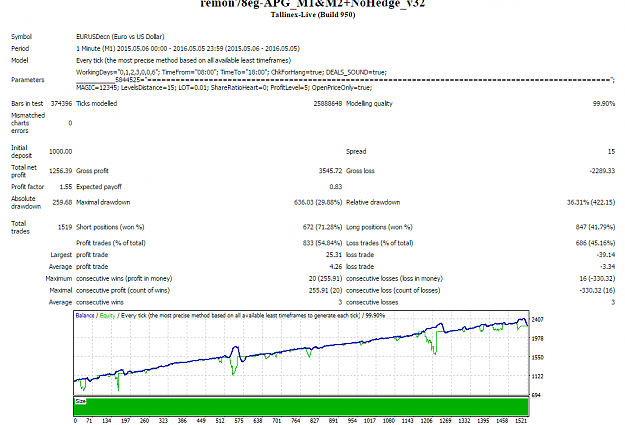This screenshot has height=425, width=625.
Task: Click the Spread value 15
Action: pos(611,152)
